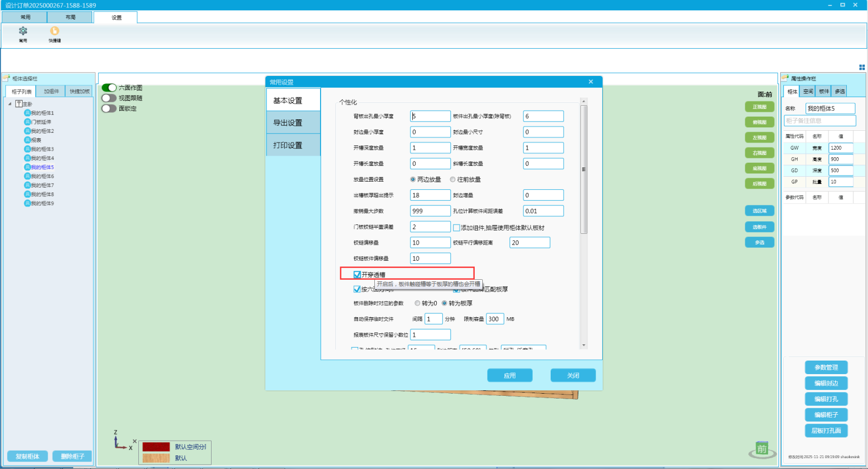Click the 柜子备注信息 input field
868x469 pixels.
coord(819,121)
